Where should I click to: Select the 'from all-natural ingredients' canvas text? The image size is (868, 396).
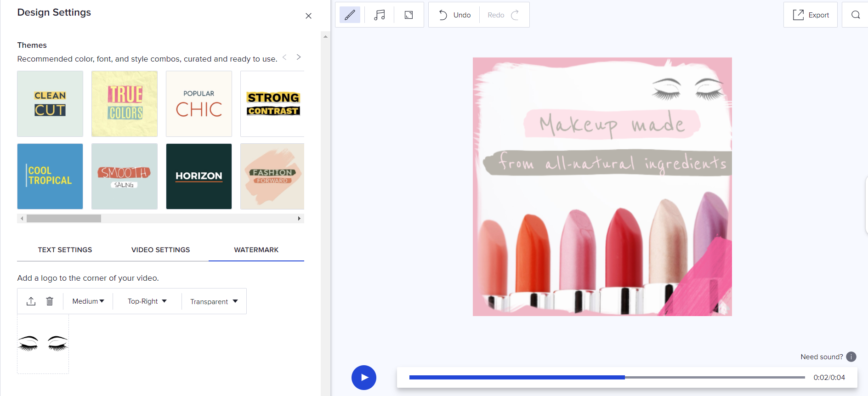coord(608,163)
